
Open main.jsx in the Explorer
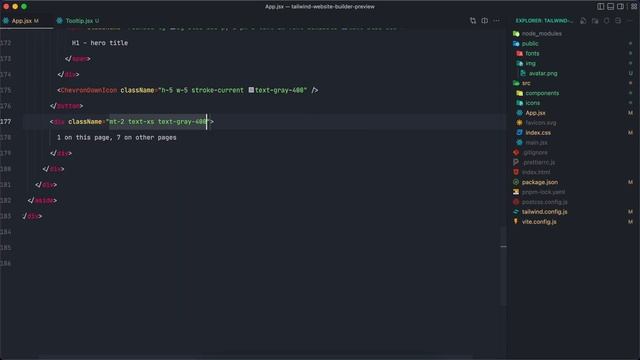(x=537, y=142)
